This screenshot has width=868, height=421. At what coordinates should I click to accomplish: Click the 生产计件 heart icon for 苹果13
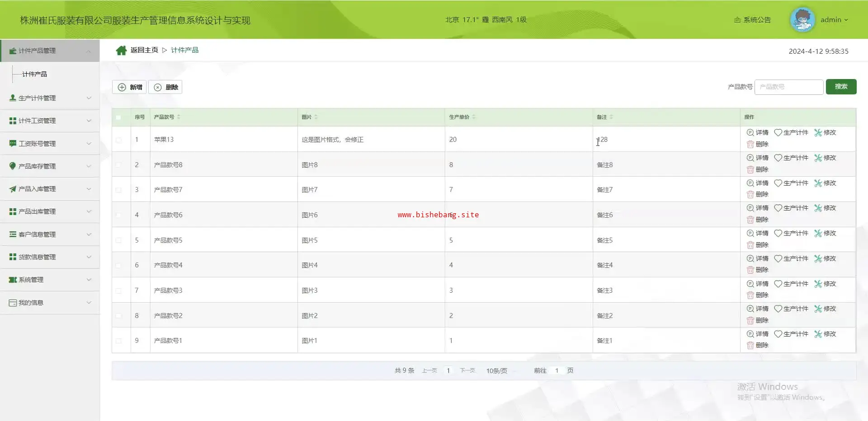coord(778,132)
